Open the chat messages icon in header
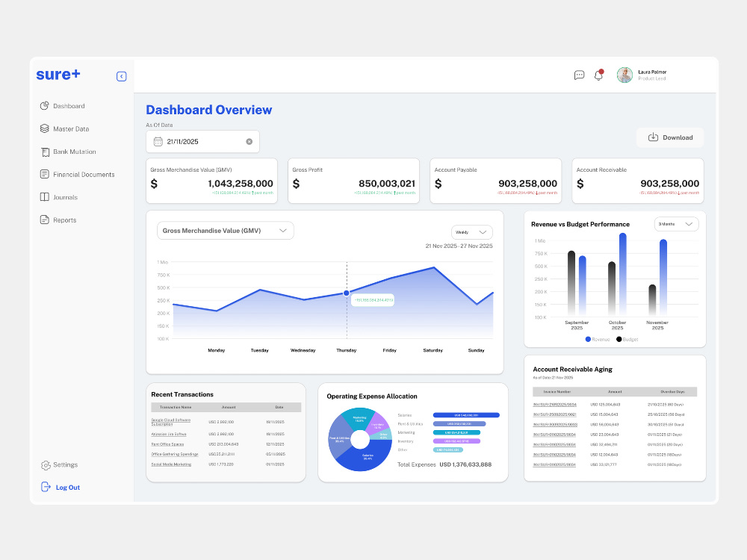747x560 pixels. [x=580, y=75]
